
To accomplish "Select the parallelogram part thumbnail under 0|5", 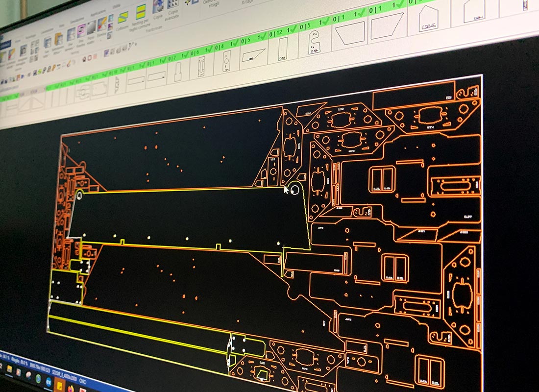I will click(253, 55).
